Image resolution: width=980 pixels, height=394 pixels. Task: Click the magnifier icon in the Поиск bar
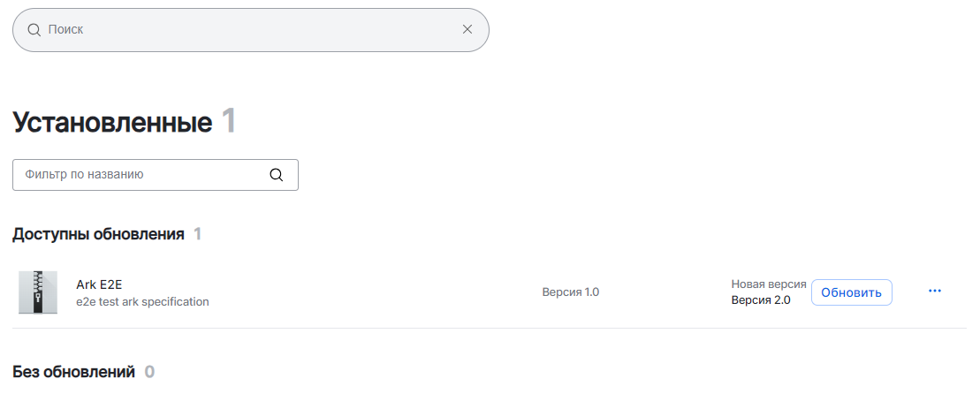tap(34, 30)
